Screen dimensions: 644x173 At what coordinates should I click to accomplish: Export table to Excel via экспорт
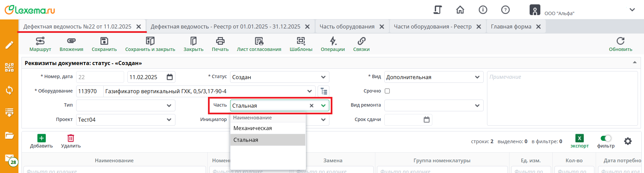pos(580,141)
